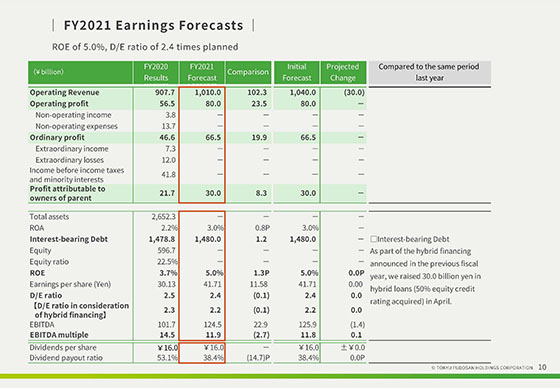Click the EBITDA forecast "124.5"
Screen dimensions: 560x388
click(212, 325)
